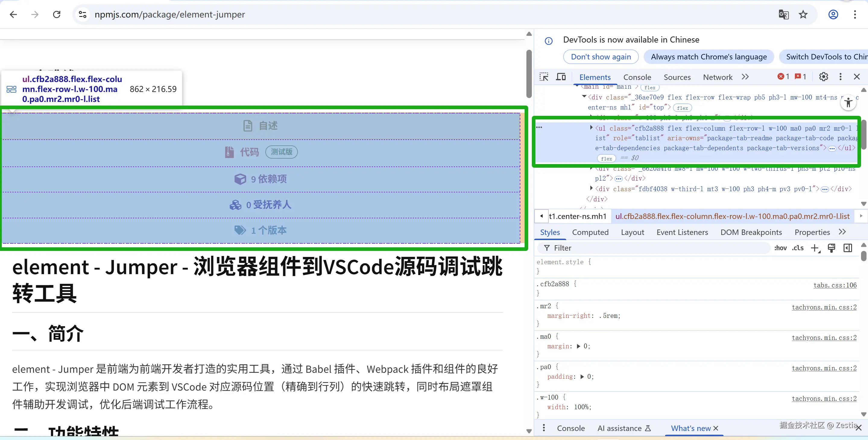Click the new style rule plus icon
This screenshot has height=440, width=868.
[x=815, y=248]
